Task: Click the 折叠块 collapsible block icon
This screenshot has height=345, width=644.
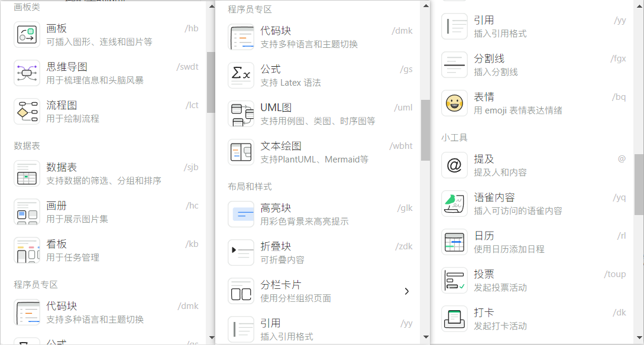Action: click(241, 253)
